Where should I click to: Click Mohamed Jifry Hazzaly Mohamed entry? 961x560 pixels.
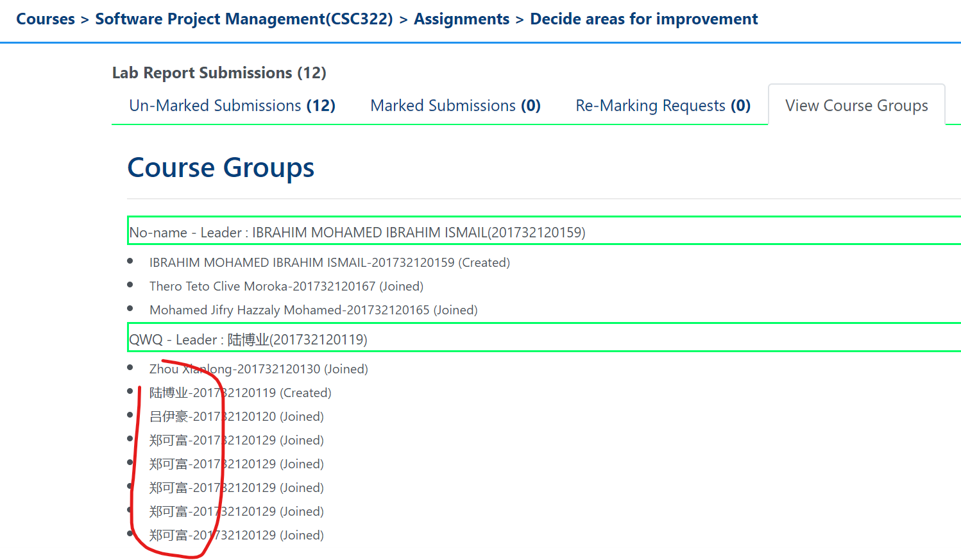tap(313, 310)
